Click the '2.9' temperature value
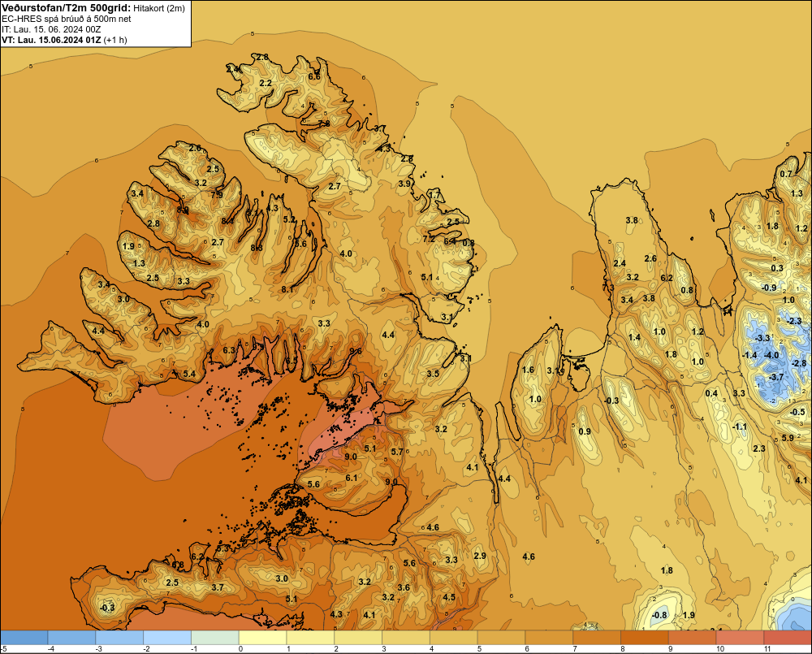Viewport: 812px width, 654px height. (x=480, y=556)
